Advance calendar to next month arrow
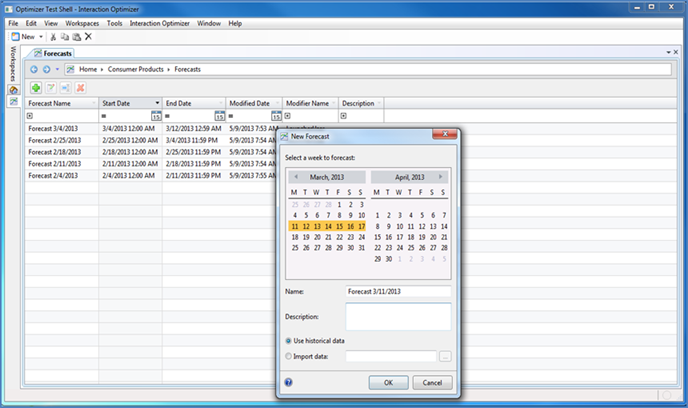This screenshot has width=688, height=408. coord(440,176)
